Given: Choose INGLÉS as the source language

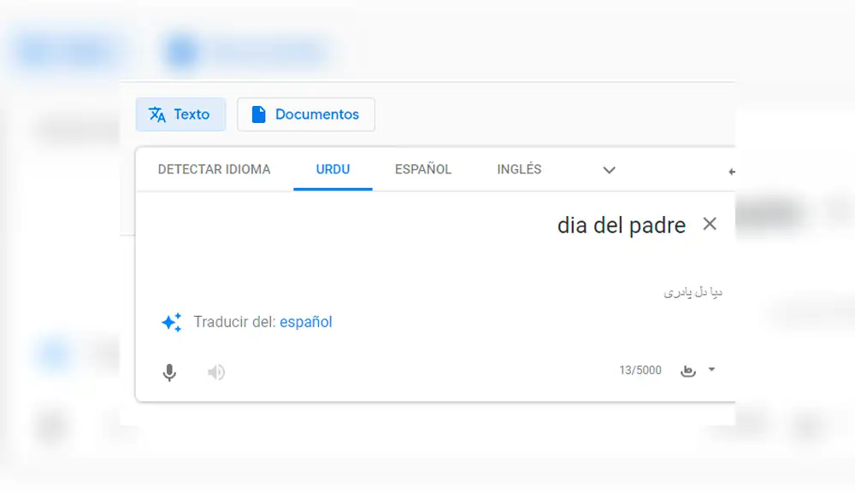Looking at the screenshot, I should tap(518, 169).
